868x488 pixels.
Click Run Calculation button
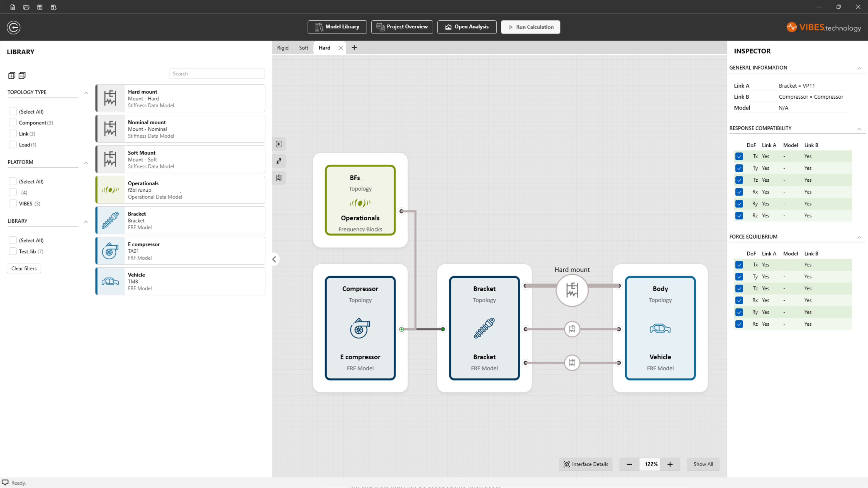[530, 27]
